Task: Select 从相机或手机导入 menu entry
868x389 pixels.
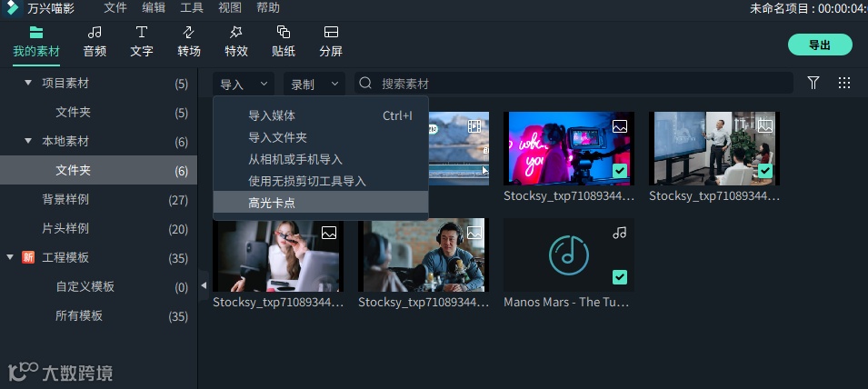Action: [x=321, y=159]
